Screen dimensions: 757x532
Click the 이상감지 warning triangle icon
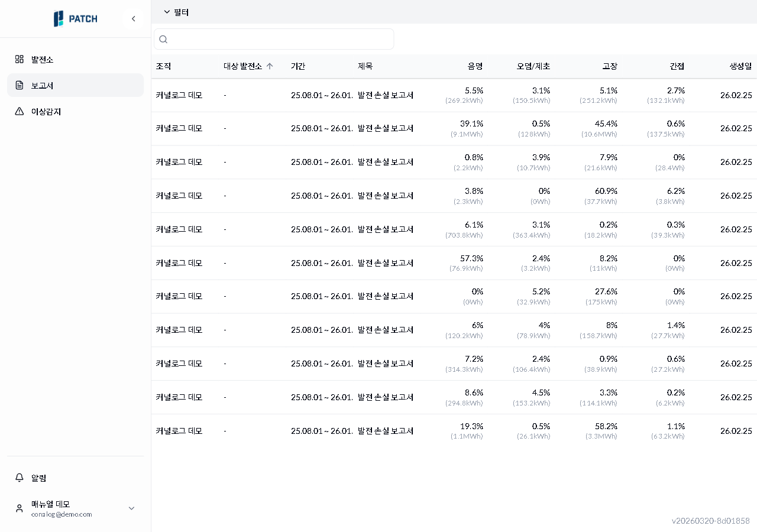18,111
